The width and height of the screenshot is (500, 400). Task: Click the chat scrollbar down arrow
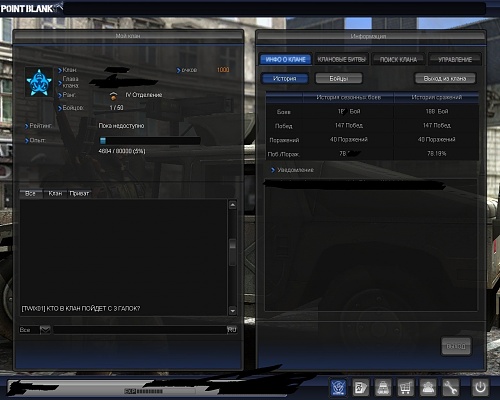click(233, 311)
